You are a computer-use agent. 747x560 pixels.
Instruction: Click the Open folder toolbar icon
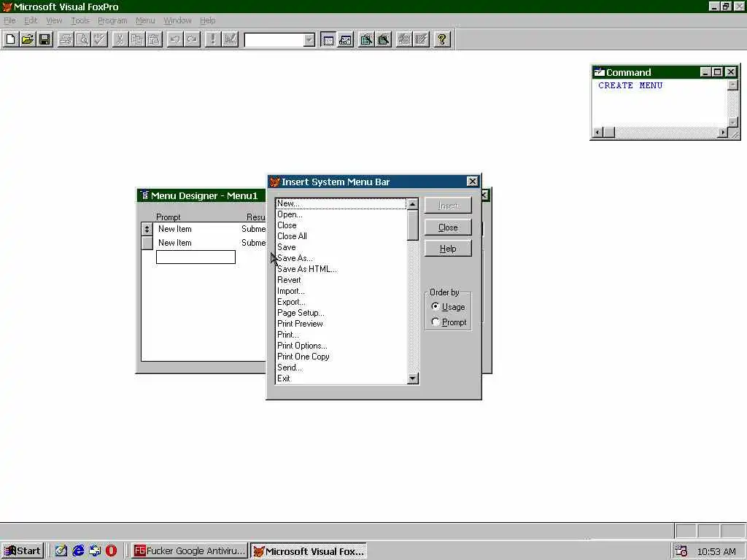[28, 39]
